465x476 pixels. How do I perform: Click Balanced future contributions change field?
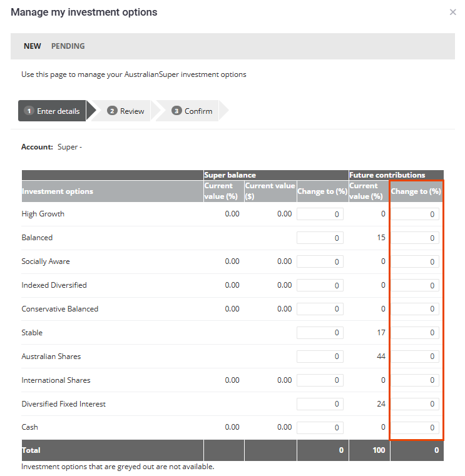[x=416, y=238]
